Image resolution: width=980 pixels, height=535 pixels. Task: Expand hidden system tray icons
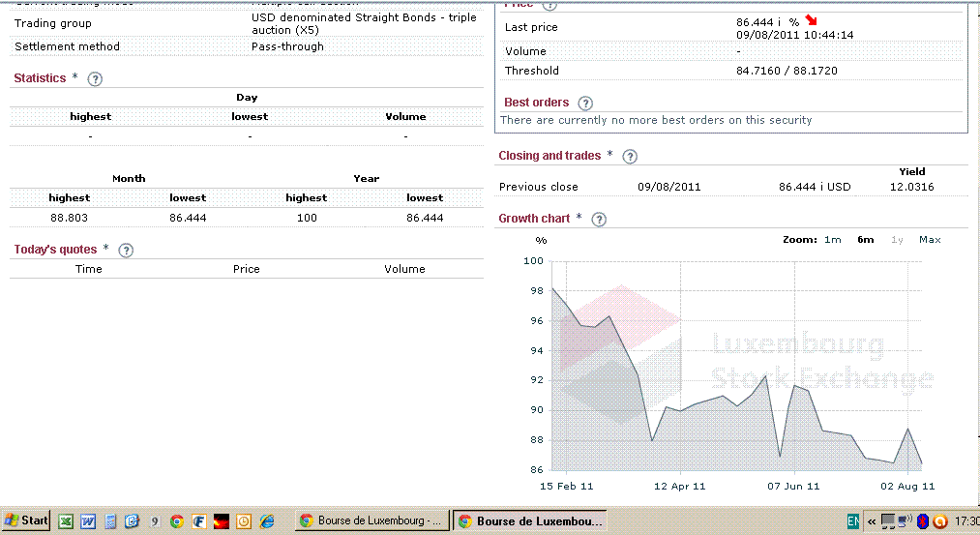click(872, 521)
